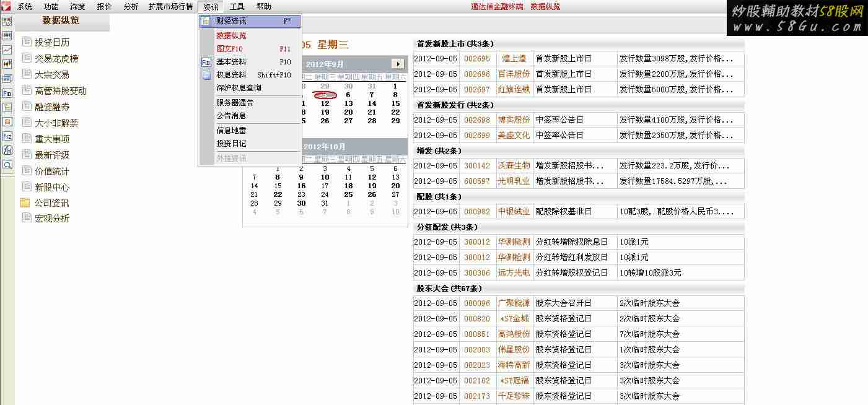This screenshot has width=868, height=405.
Task: Open stock name 百洋股份 link
Action: 514,74
